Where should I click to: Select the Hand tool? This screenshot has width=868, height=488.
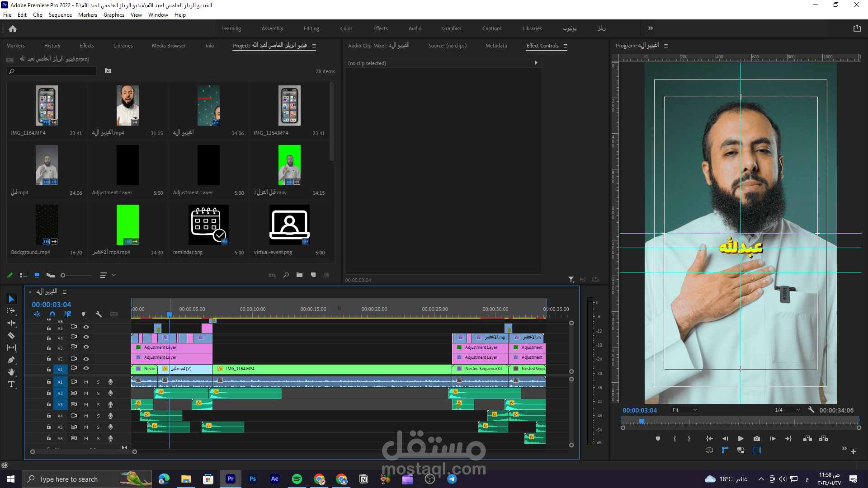coord(11,372)
